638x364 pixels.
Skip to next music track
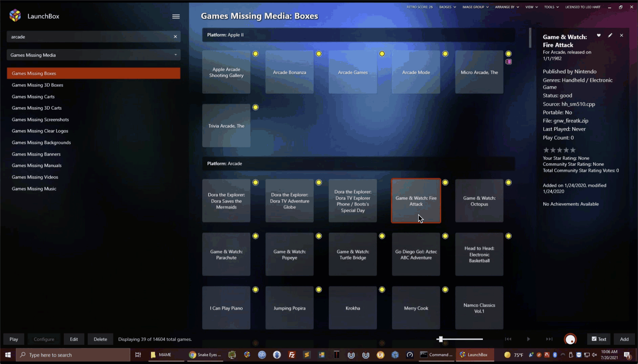pos(549,339)
